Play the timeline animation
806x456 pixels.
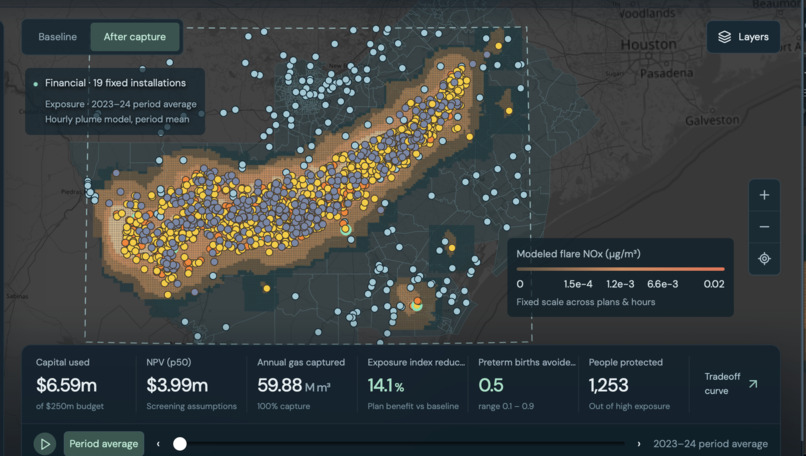[x=45, y=444]
